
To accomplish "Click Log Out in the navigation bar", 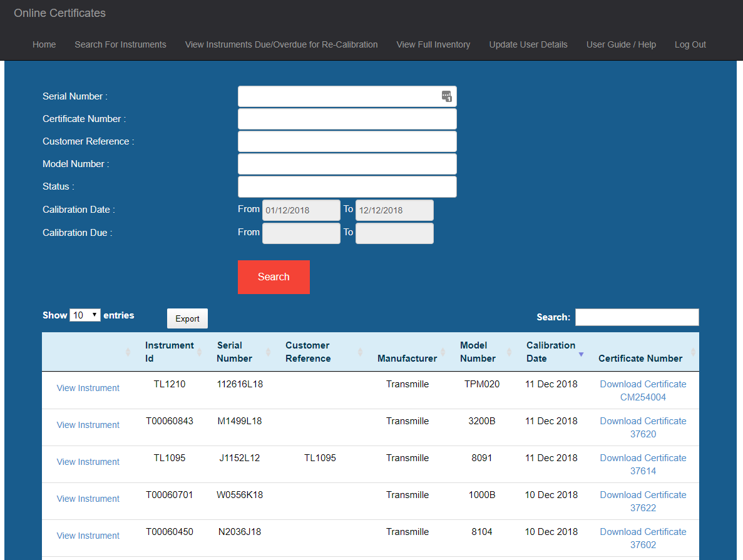I will [690, 44].
